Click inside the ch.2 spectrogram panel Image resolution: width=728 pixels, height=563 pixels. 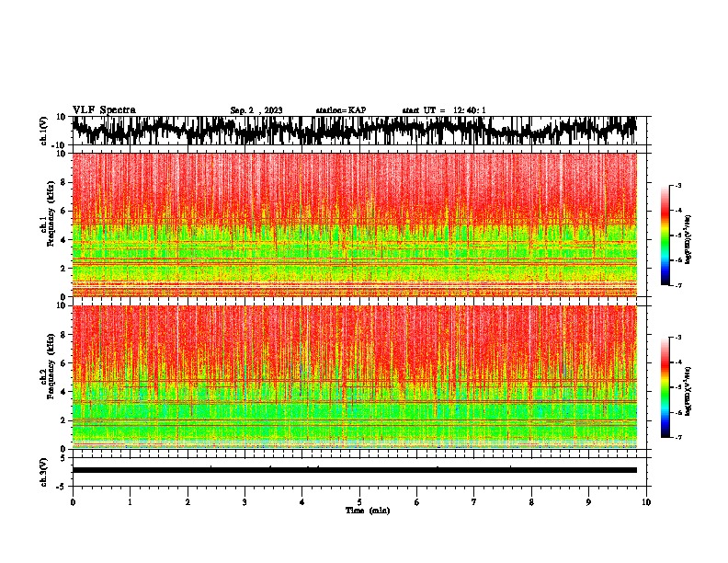tap(354, 377)
